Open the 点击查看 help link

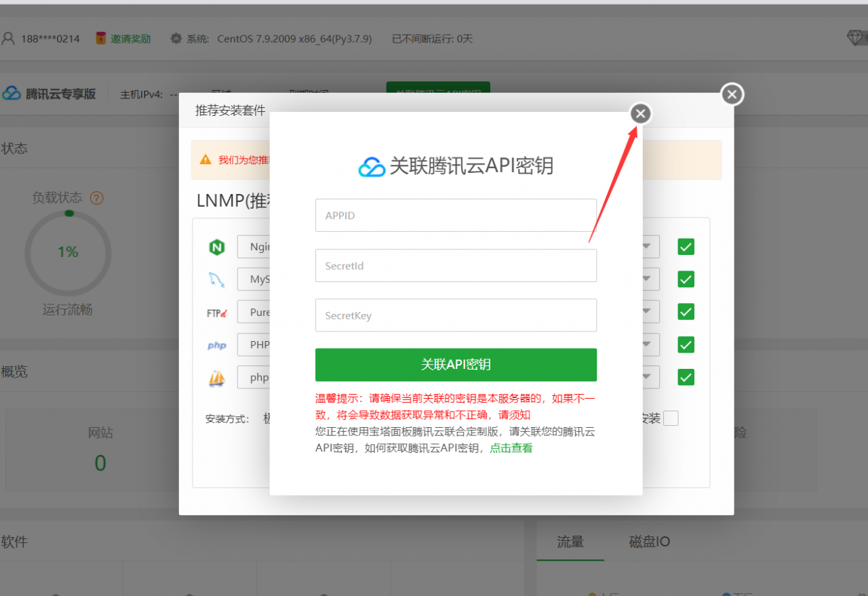[511, 448]
